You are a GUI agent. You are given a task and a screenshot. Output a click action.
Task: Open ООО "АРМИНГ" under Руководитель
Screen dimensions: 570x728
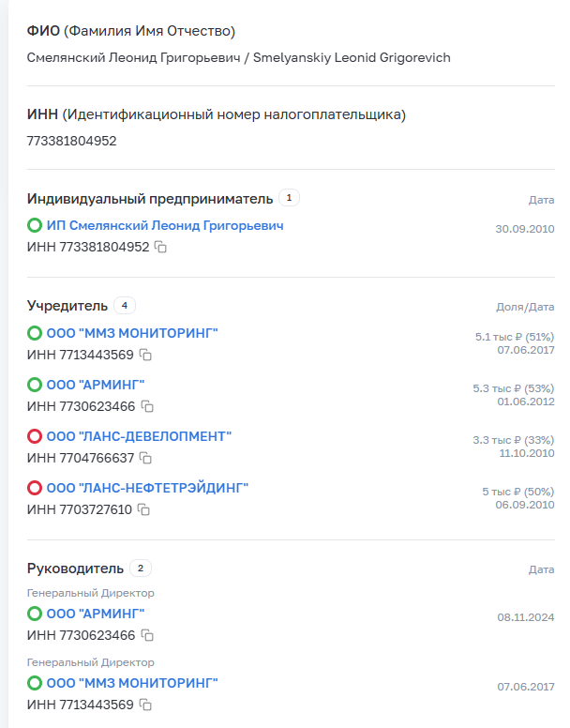[x=96, y=614]
